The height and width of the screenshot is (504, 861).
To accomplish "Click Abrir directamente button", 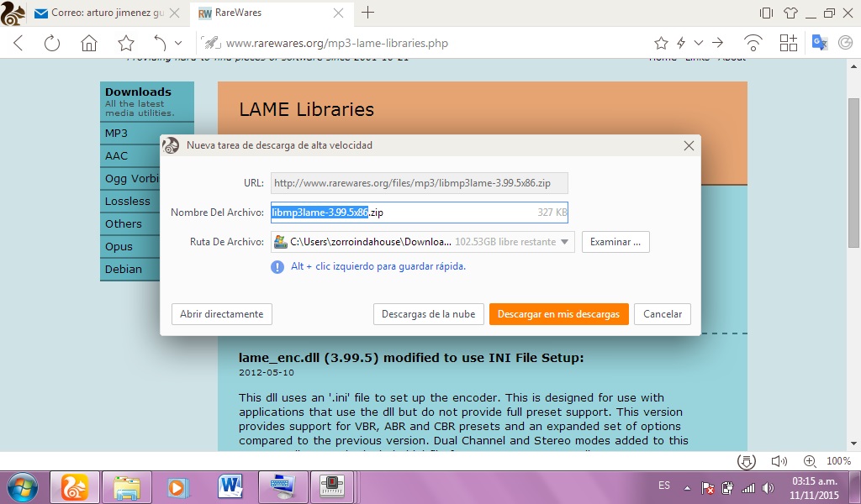I will tap(222, 314).
